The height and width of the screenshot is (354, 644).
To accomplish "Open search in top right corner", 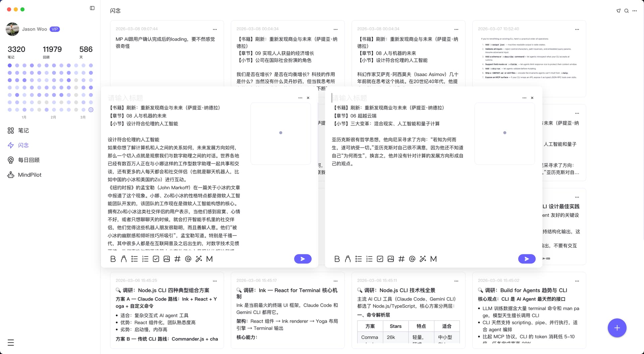I will [626, 11].
